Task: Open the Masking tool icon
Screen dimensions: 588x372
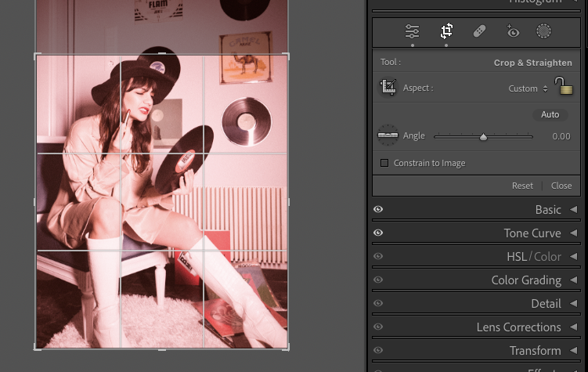Action: click(543, 31)
